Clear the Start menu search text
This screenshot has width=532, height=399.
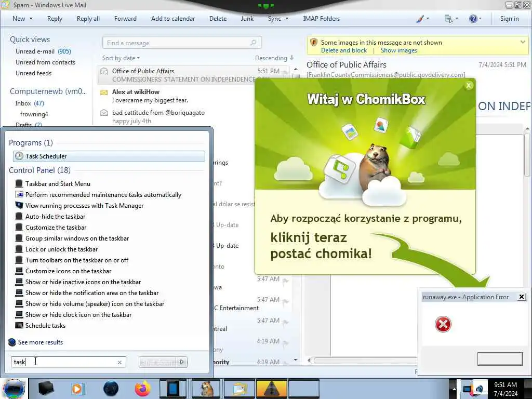pos(119,362)
